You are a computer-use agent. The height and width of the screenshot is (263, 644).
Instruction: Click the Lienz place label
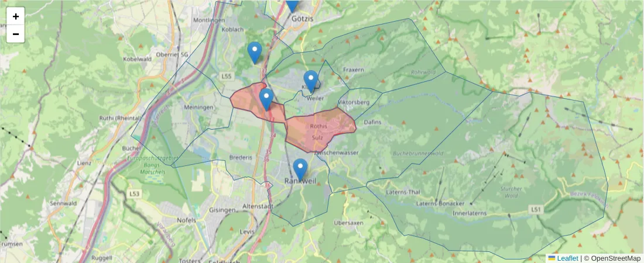[84, 163]
